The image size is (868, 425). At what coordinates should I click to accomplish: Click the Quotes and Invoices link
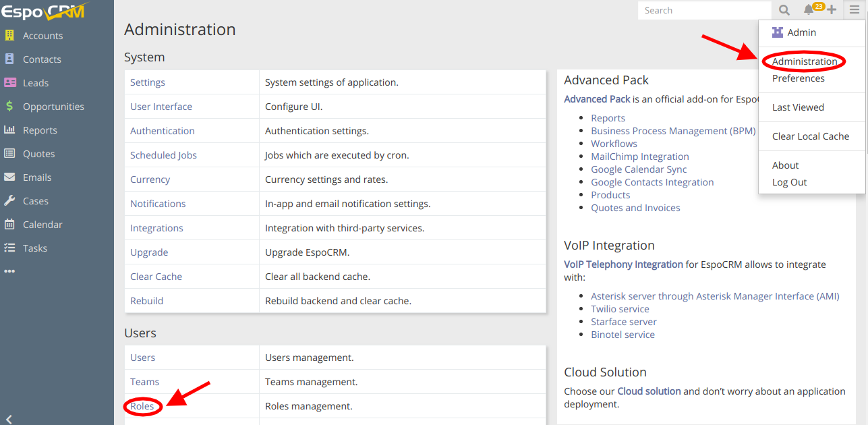click(x=635, y=208)
